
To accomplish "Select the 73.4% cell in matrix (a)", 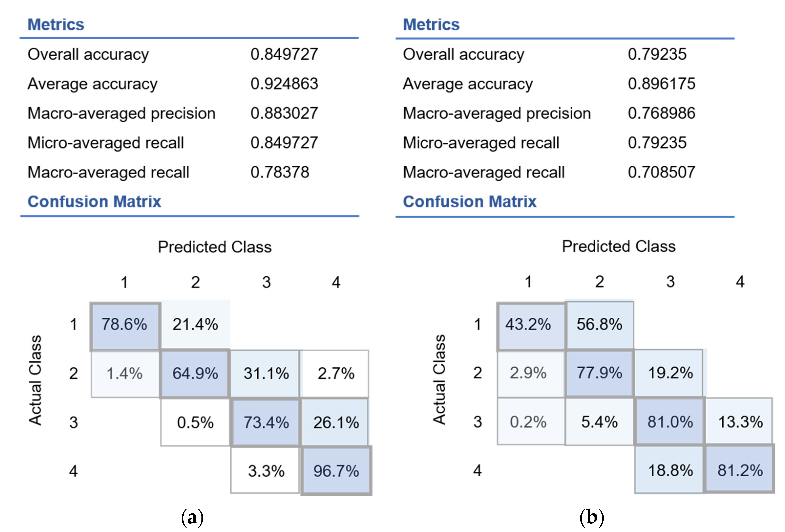I will 266,423.
